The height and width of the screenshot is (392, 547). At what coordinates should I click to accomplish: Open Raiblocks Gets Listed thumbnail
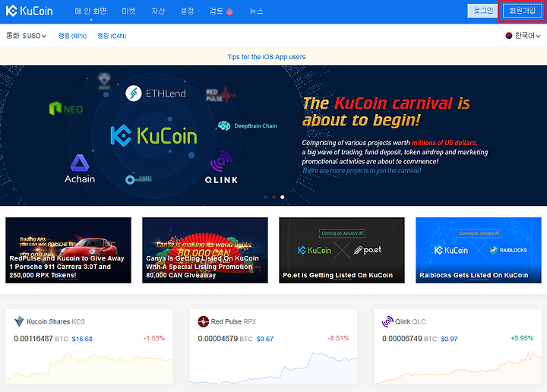pos(479,250)
